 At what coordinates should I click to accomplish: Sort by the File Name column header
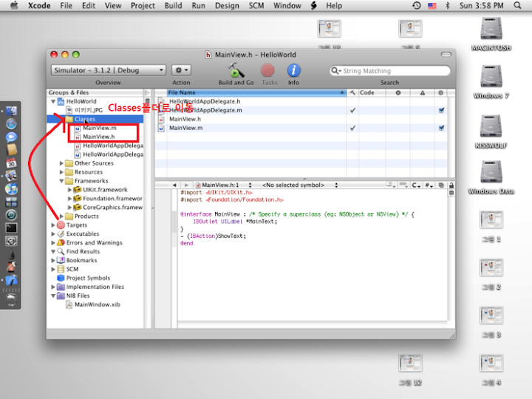point(256,92)
